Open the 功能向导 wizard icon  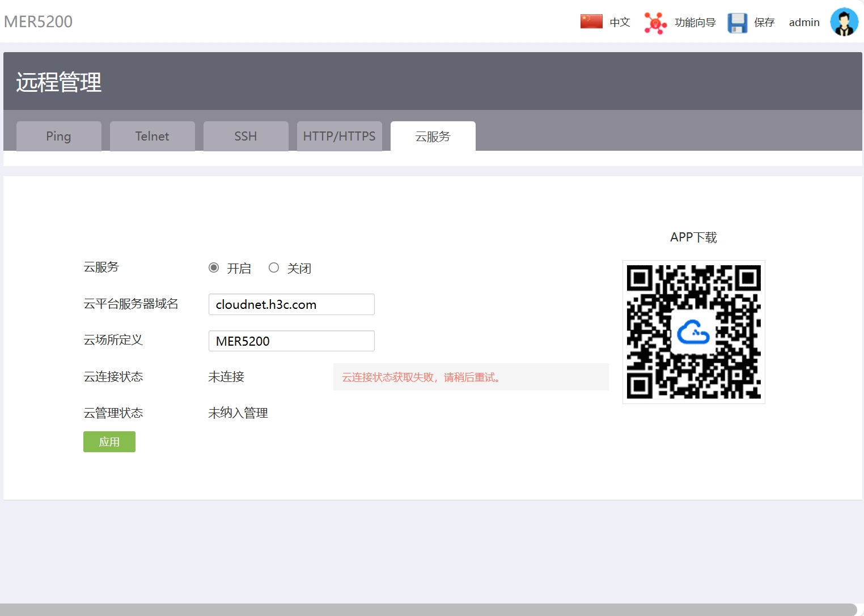click(x=655, y=23)
